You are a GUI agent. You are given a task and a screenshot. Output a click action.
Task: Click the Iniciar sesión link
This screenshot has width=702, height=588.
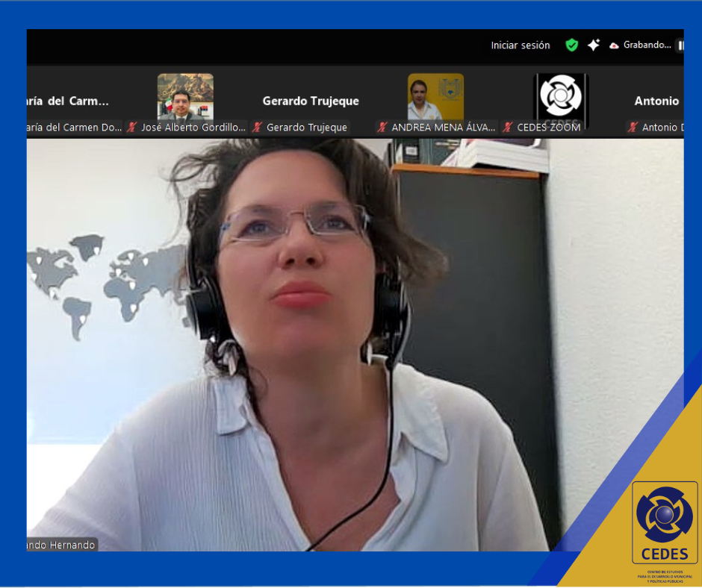point(520,46)
